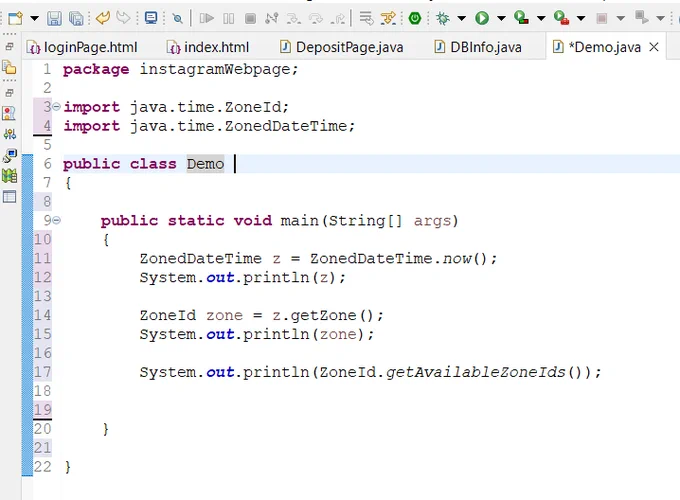
Task: Click the yellow back-arrow undo icon
Action: point(103,18)
